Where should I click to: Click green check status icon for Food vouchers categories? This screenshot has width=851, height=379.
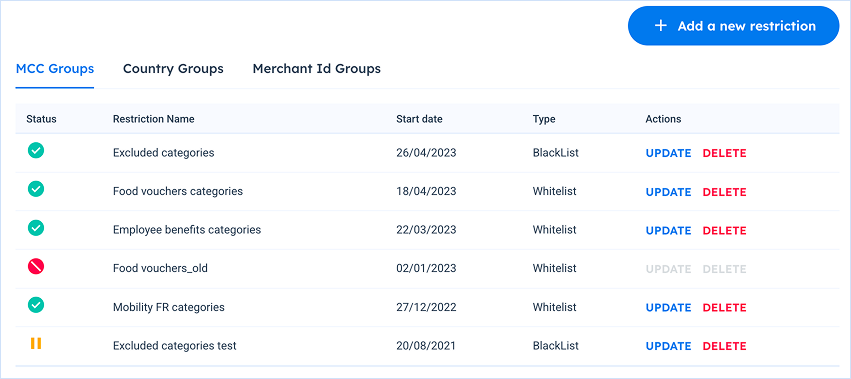click(36, 189)
